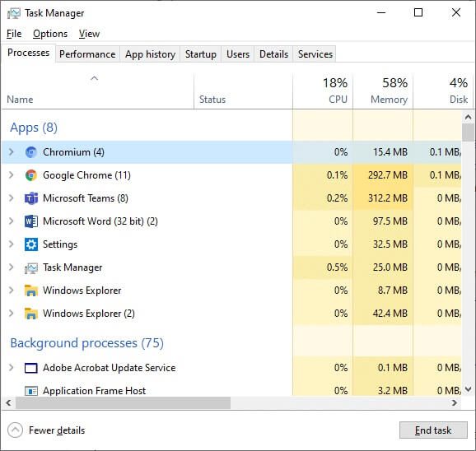The height and width of the screenshot is (451, 476).
Task: Select the Application Frame Host row name
Action: click(94, 391)
